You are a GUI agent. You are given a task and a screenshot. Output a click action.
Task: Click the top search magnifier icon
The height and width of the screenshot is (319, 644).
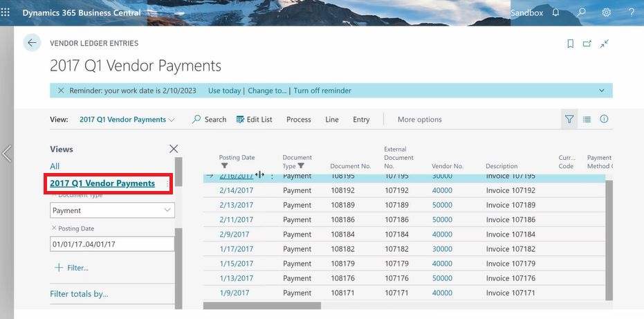point(581,12)
